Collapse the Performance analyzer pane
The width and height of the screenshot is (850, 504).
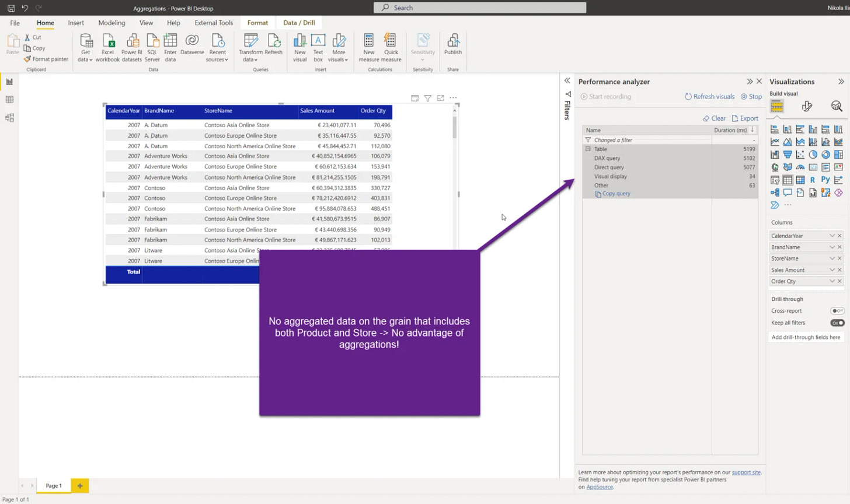click(x=750, y=82)
